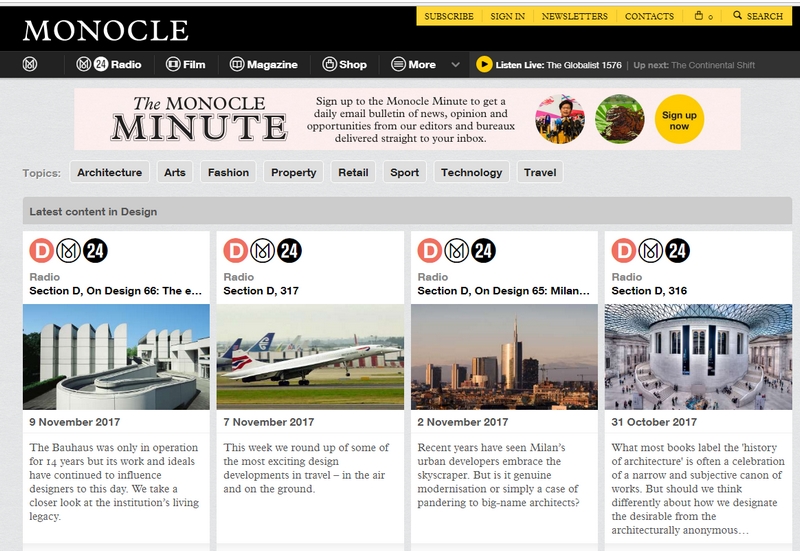Click the D icon on On Design 65 card
The width and height of the screenshot is (800, 551).
point(430,251)
